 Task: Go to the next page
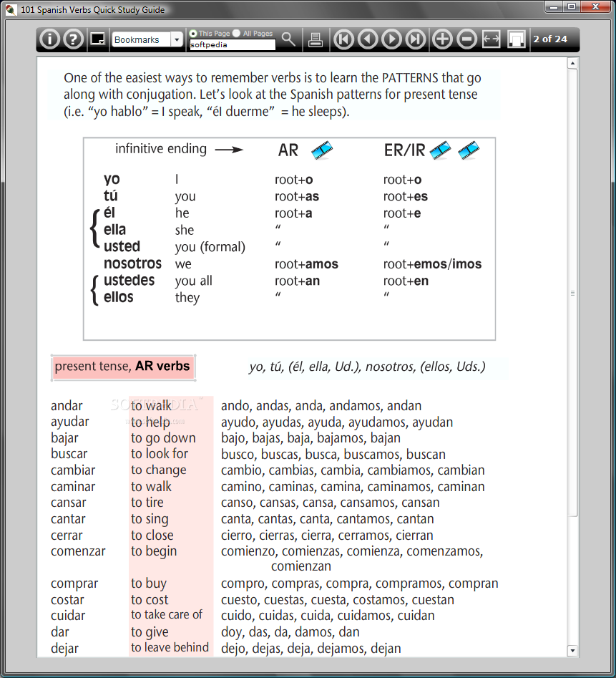pyautogui.click(x=392, y=39)
